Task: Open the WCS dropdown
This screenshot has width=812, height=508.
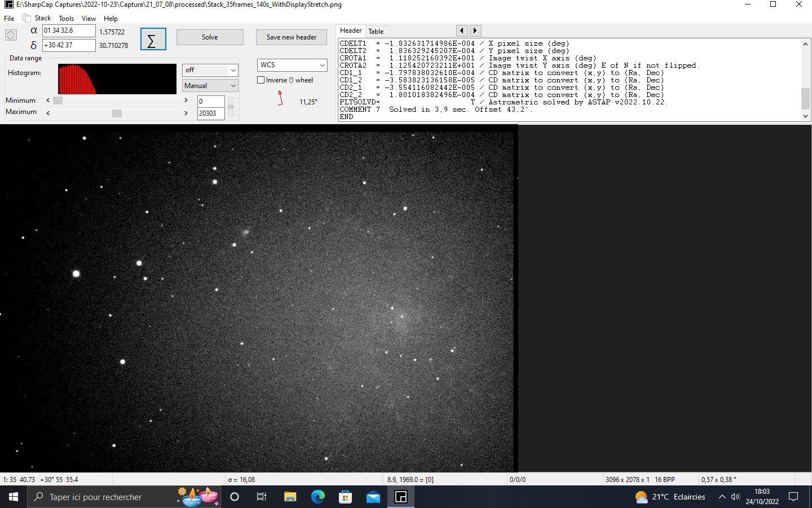Action: click(292, 65)
